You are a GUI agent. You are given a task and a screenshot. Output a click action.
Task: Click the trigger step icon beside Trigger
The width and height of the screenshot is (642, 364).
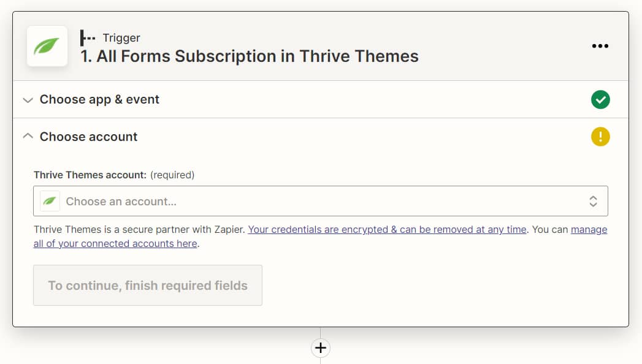(88, 38)
